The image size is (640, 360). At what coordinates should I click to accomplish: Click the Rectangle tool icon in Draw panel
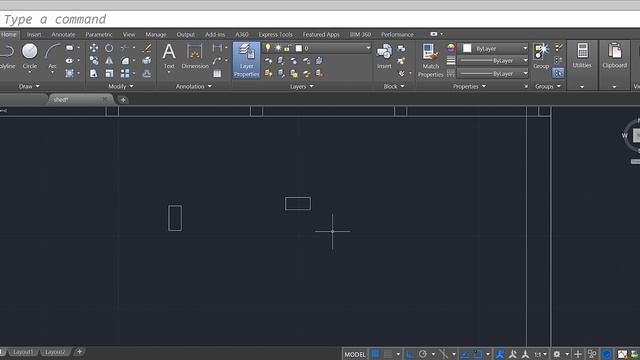(69, 48)
